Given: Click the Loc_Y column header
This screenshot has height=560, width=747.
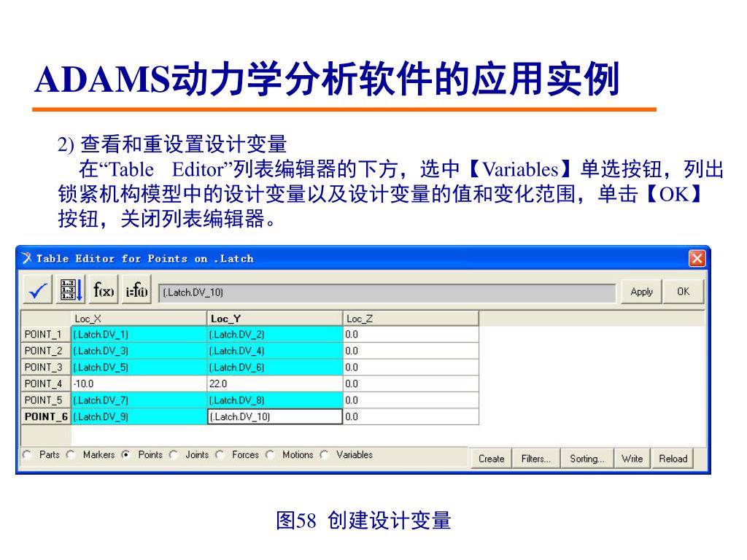Looking at the screenshot, I should (275, 319).
